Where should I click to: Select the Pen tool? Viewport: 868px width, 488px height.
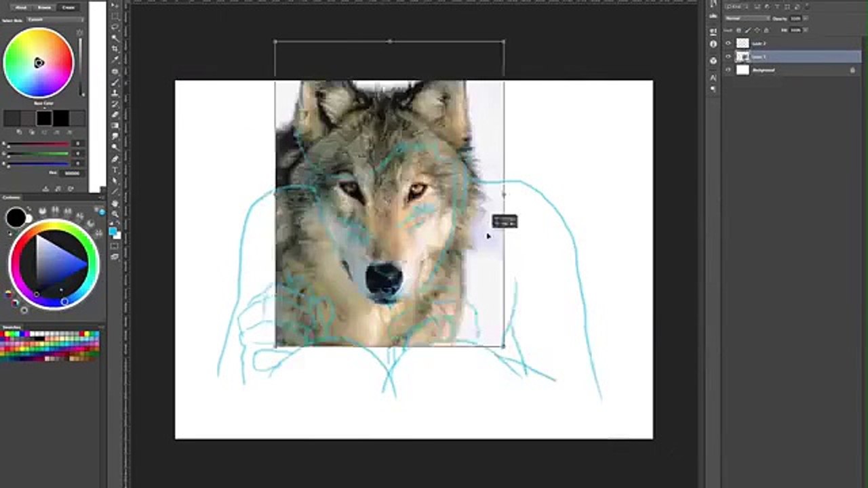115,159
